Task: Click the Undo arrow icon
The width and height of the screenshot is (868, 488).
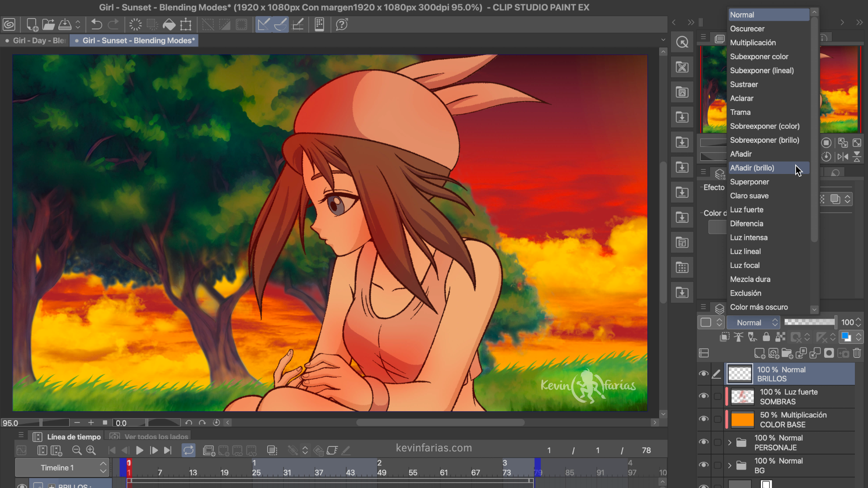Action: (x=96, y=24)
